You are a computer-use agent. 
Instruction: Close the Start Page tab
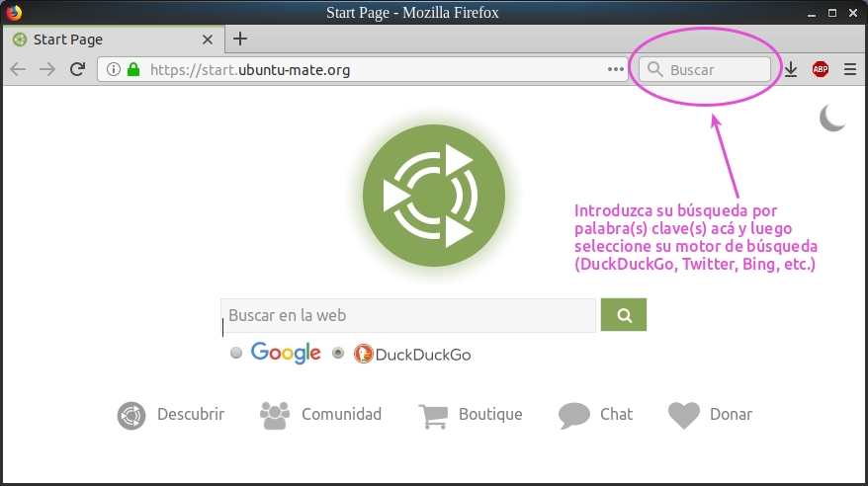click(208, 40)
